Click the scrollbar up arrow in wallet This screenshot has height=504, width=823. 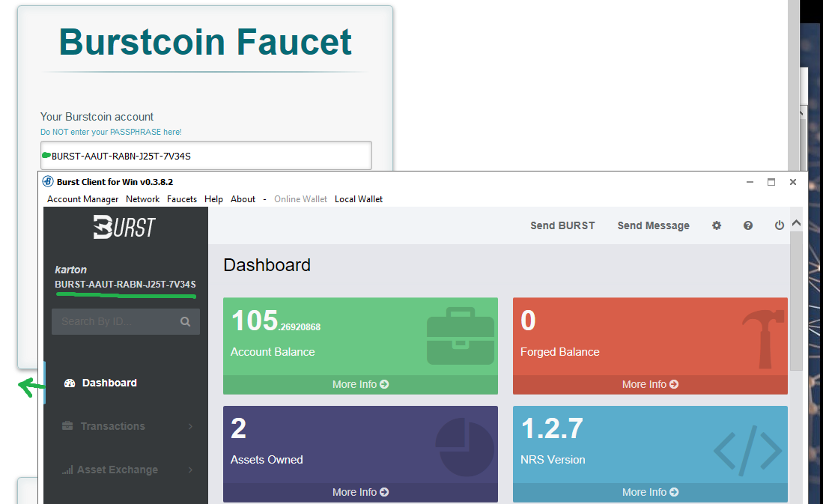click(x=796, y=223)
